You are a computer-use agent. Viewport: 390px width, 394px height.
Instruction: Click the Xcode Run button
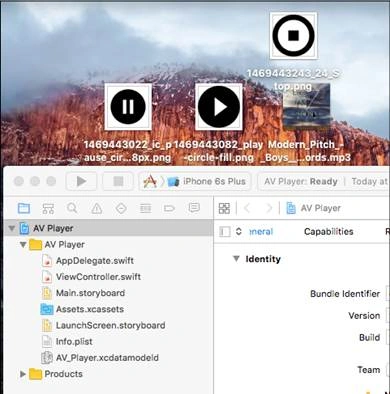click(81, 181)
